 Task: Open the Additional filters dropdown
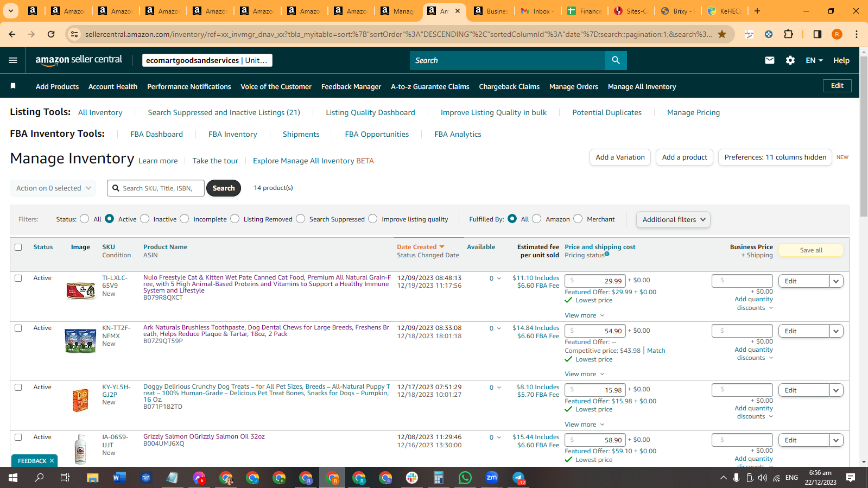pyautogui.click(x=673, y=219)
